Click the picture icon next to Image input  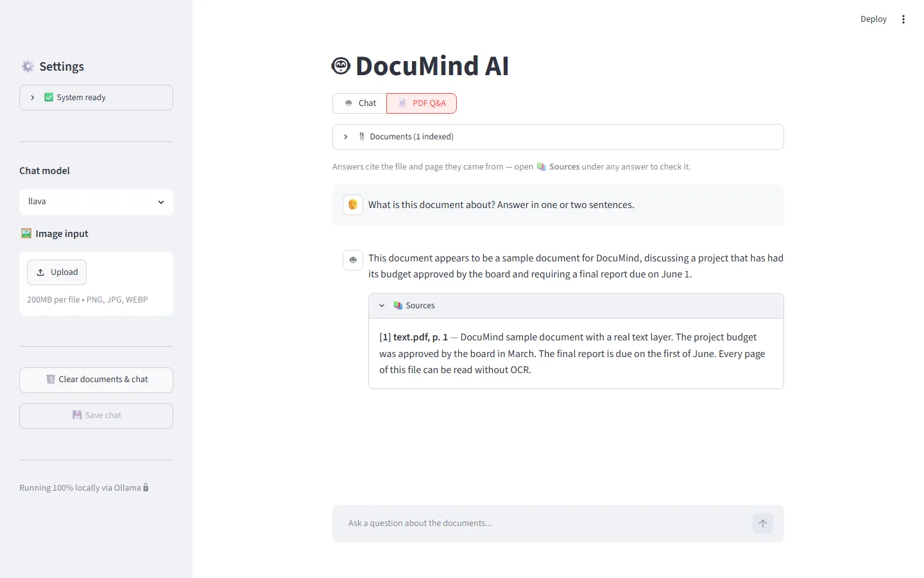click(26, 233)
